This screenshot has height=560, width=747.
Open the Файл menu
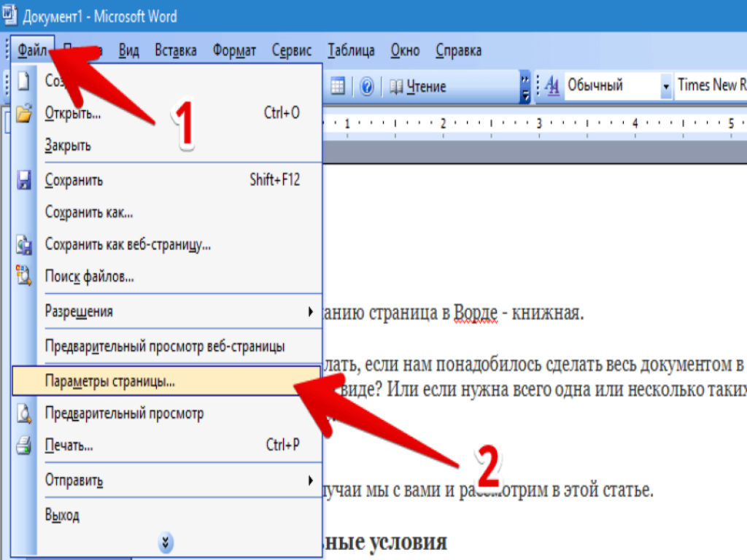[32, 50]
